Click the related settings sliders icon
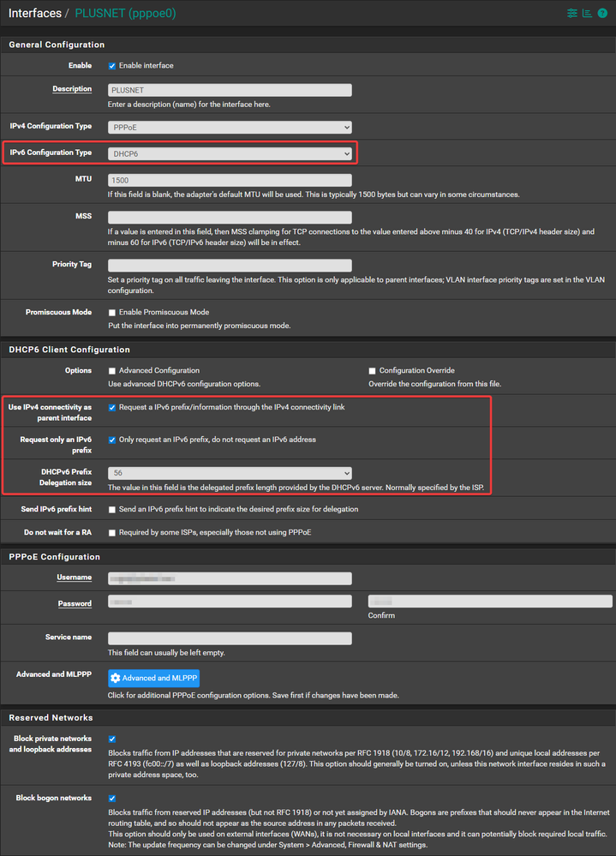 pyautogui.click(x=572, y=13)
